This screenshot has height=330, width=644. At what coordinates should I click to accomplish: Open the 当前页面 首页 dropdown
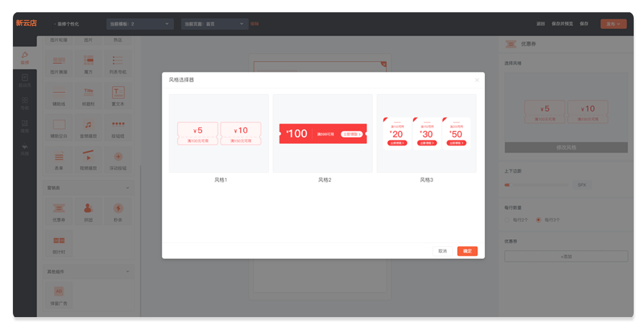pyautogui.click(x=214, y=24)
